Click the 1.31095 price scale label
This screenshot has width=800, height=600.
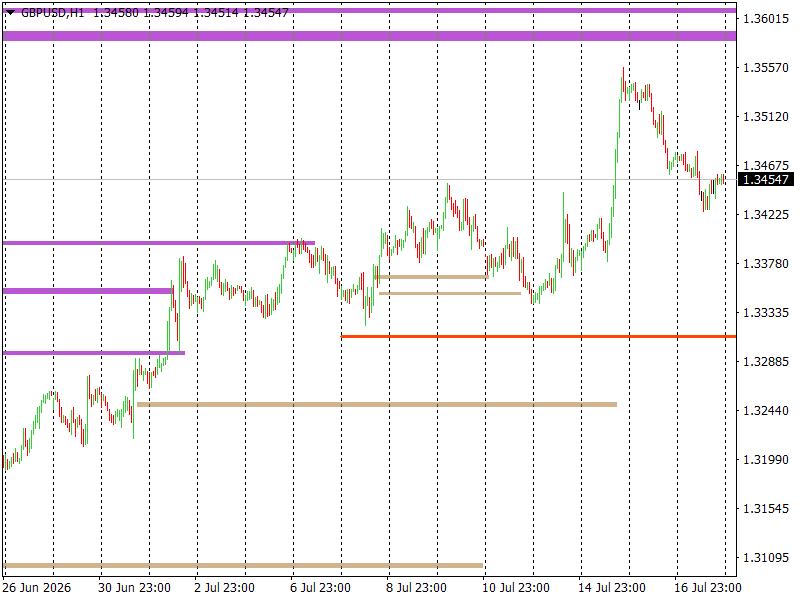pos(766,558)
